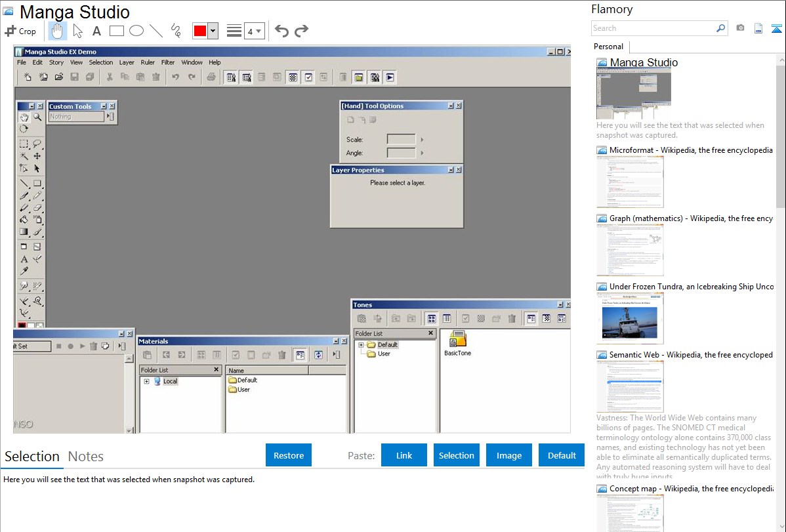Screen dimensions: 786x532
Task: Click the red color swatch
Action: 199,31
